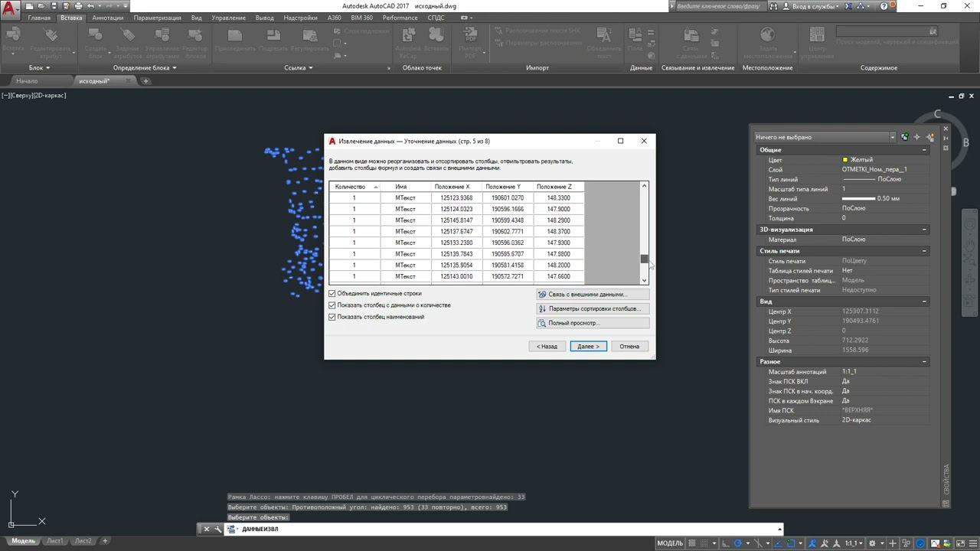Open the 'Ничего не выбрано' selection dropdown

click(x=825, y=137)
